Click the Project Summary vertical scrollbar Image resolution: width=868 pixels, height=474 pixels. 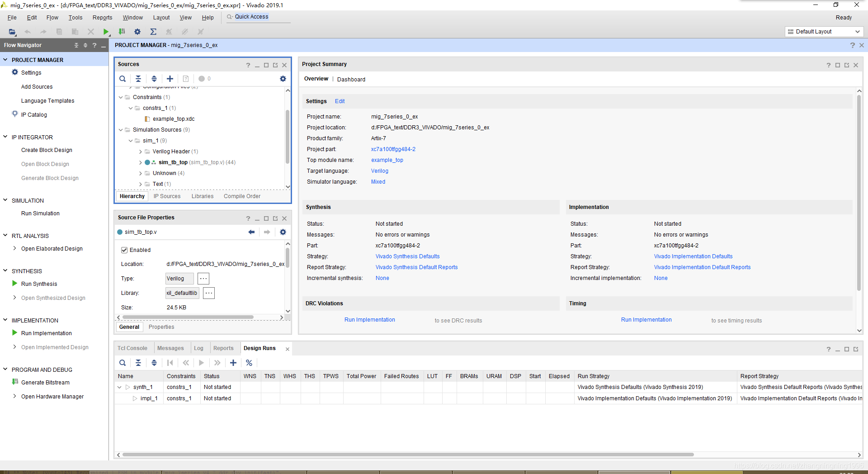[x=859, y=193]
